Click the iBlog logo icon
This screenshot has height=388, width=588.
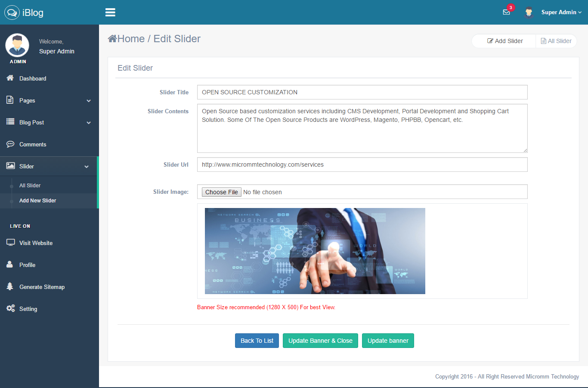coord(12,12)
